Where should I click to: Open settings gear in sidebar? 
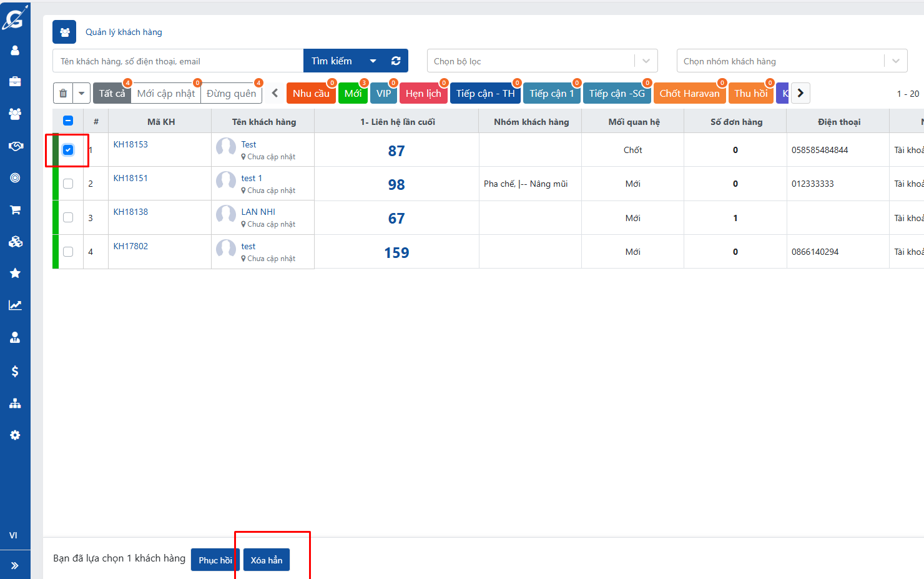tap(15, 435)
